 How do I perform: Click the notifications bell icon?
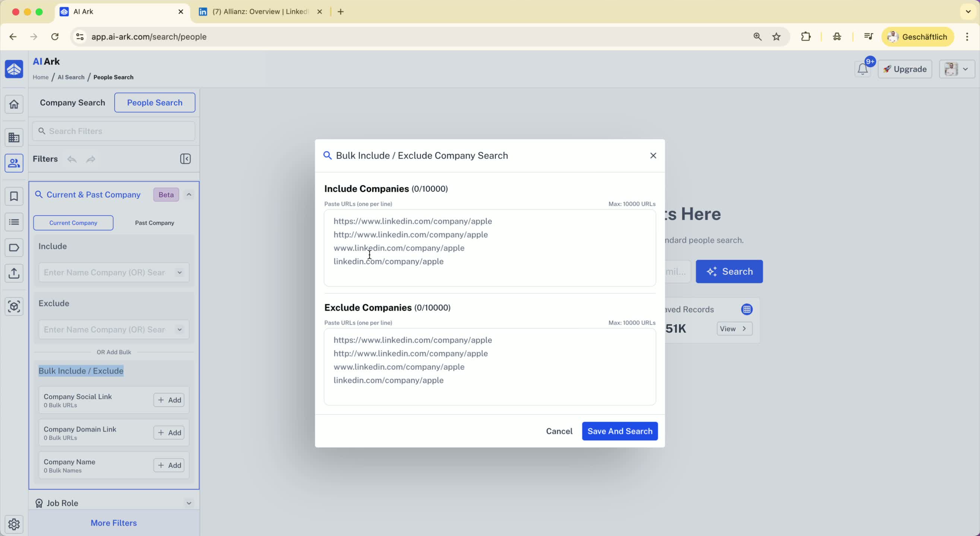(x=863, y=69)
